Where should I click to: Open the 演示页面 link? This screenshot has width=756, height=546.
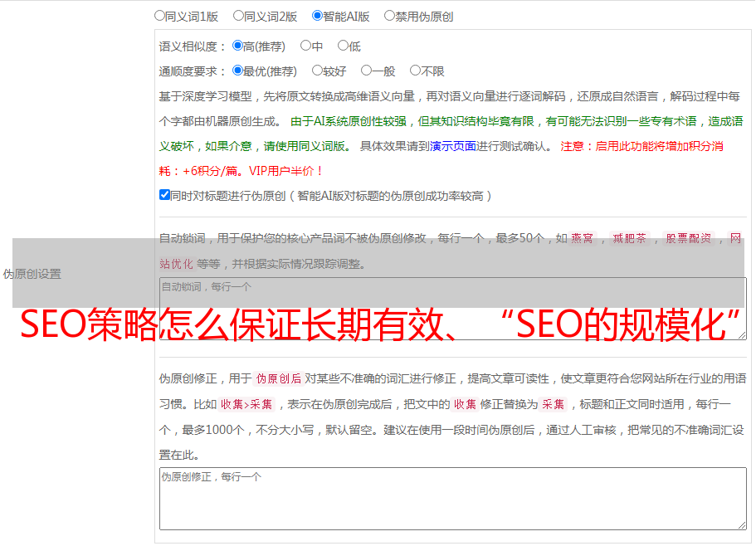[452, 146]
